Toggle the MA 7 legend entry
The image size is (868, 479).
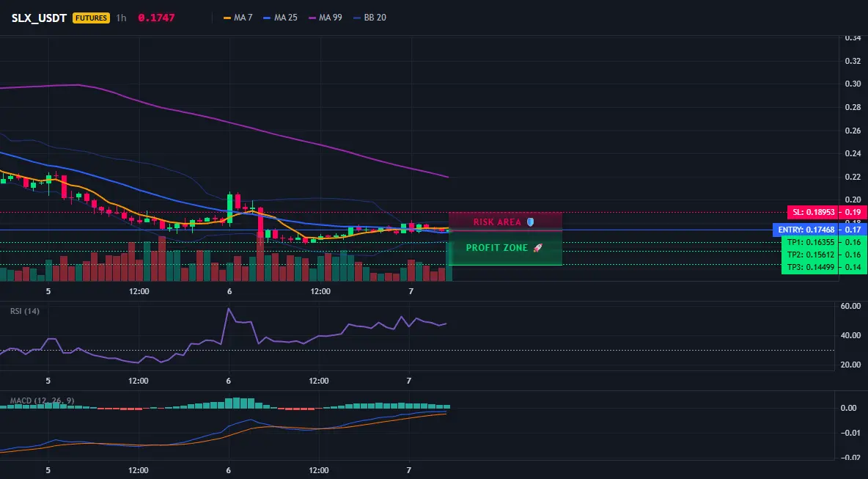tap(238, 18)
